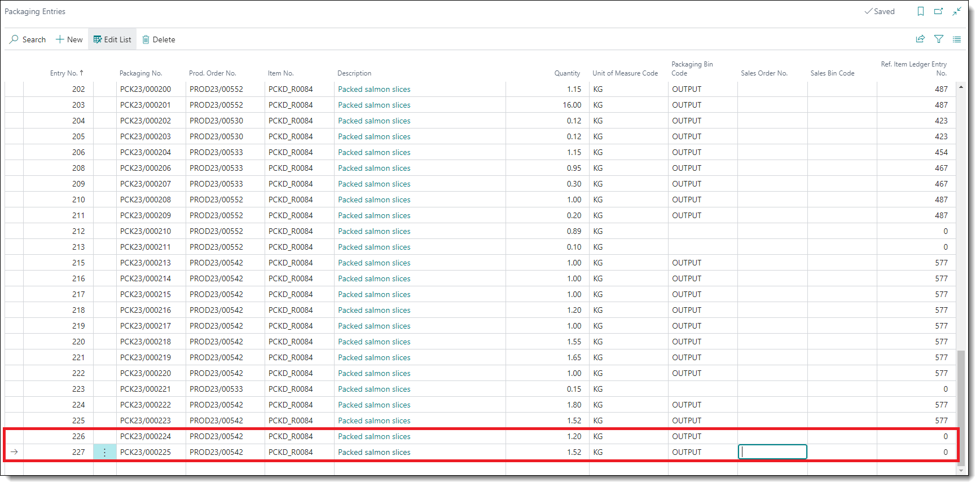Image resolution: width=980 pixels, height=487 pixels.
Task: Open row 227 three-dot menu
Action: 104,452
